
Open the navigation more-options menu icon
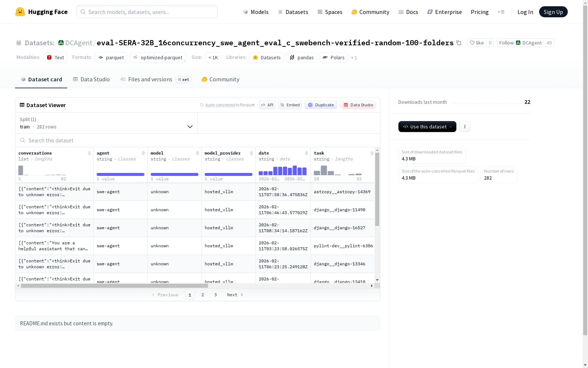pyautogui.click(x=501, y=12)
